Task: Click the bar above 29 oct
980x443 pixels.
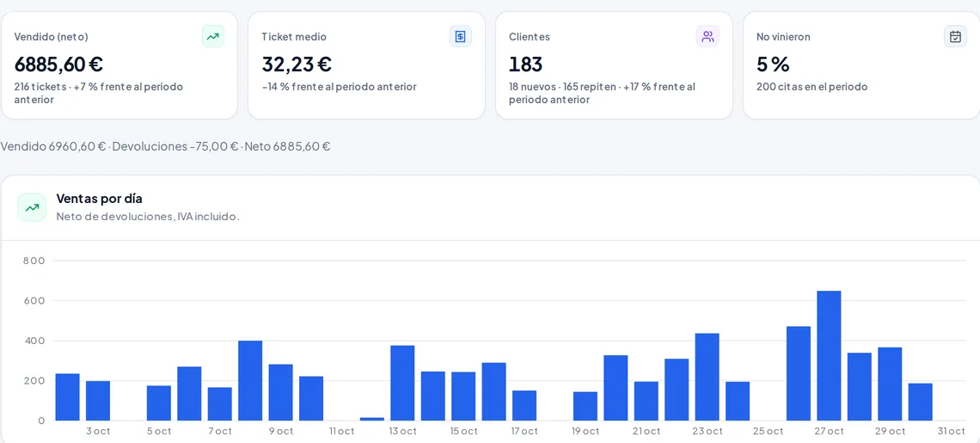Action: coord(890,384)
